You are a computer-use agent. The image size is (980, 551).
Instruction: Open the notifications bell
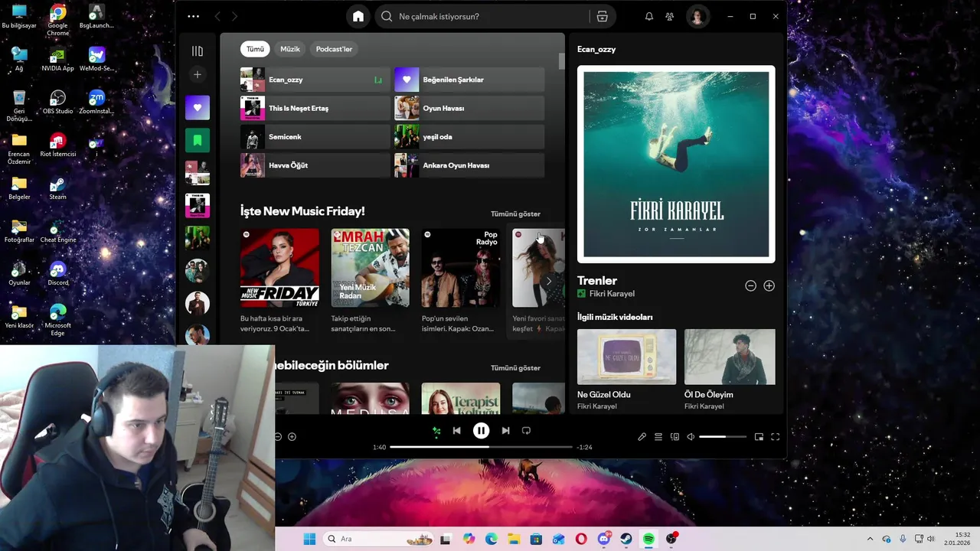649,16
